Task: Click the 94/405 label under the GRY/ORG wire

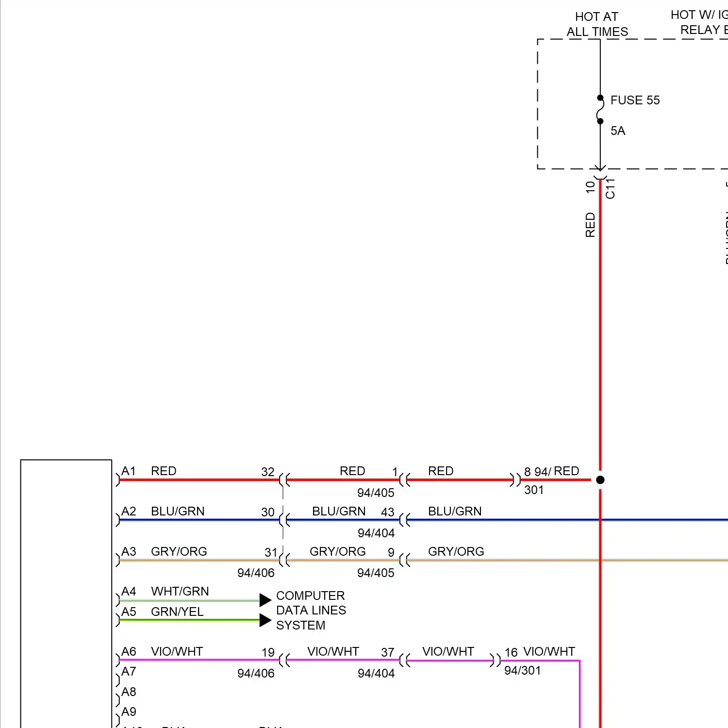Action: (x=376, y=573)
